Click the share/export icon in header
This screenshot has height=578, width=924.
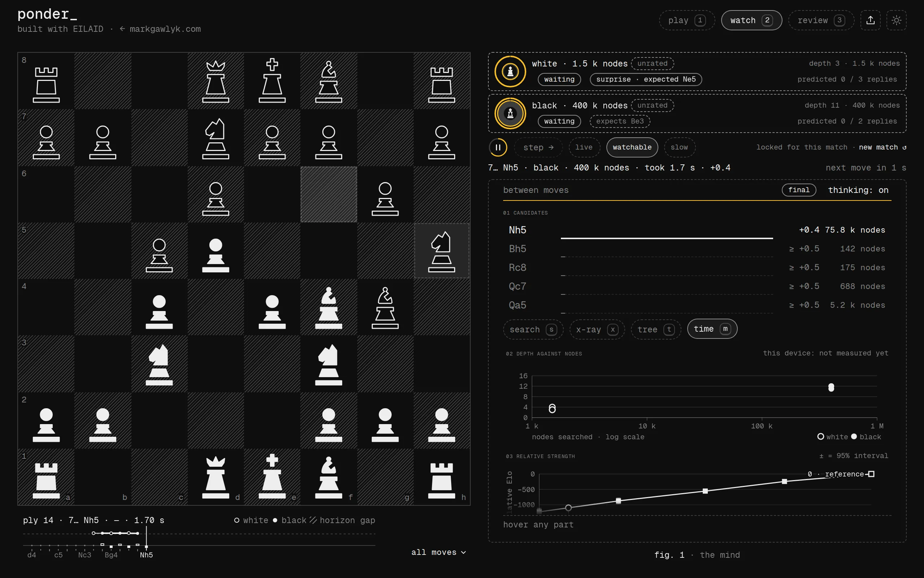(x=870, y=20)
